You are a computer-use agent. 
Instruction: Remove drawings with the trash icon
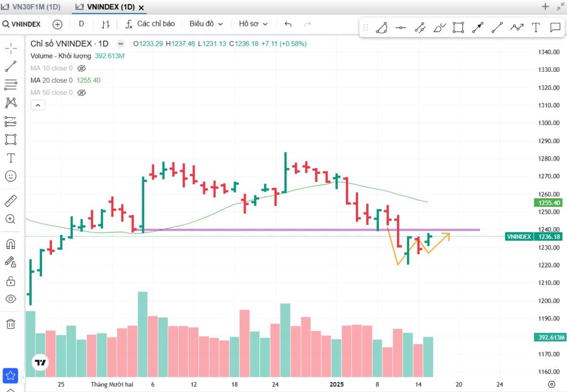[x=11, y=324]
